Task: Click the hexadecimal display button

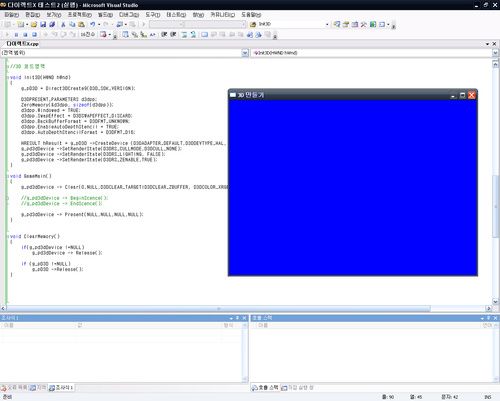Action: (x=88, y=35)
